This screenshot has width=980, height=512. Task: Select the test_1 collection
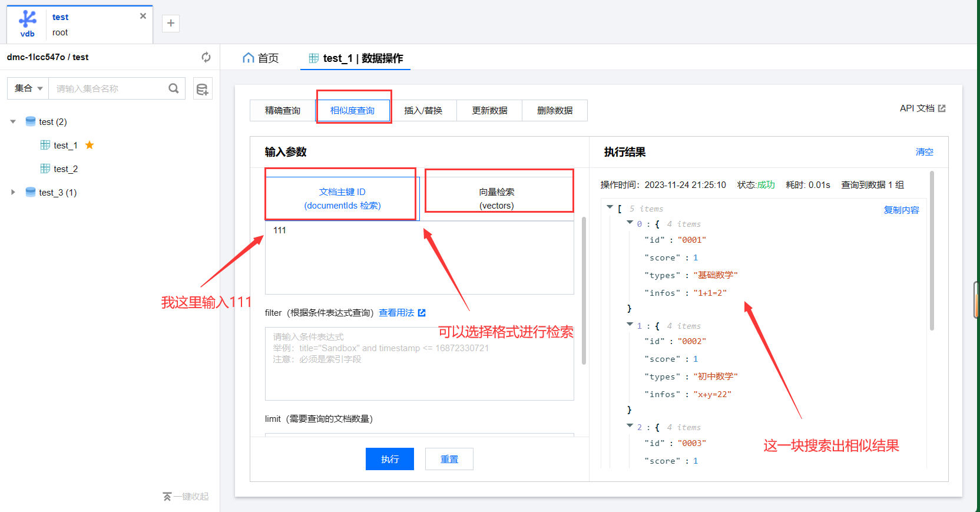pyautogui.click(x=65, y=146)
